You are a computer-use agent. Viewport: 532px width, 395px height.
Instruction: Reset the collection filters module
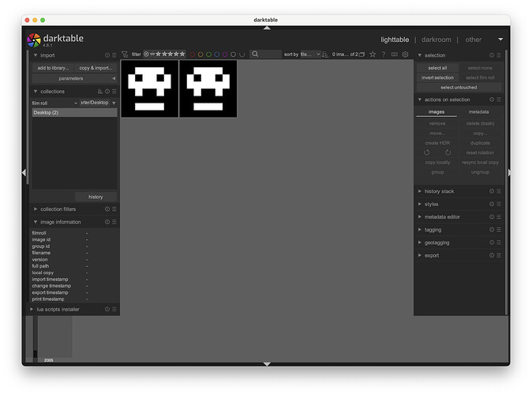click(x=107, y=209)
